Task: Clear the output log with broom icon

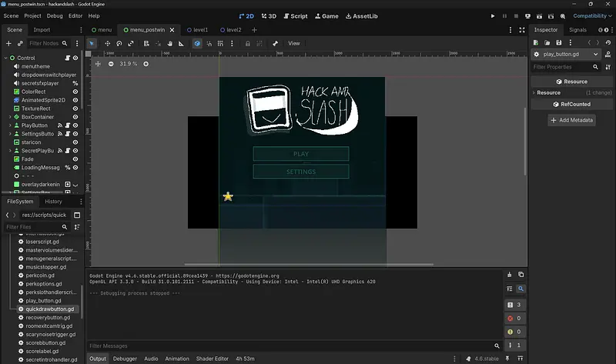Action: pos(510,275)
